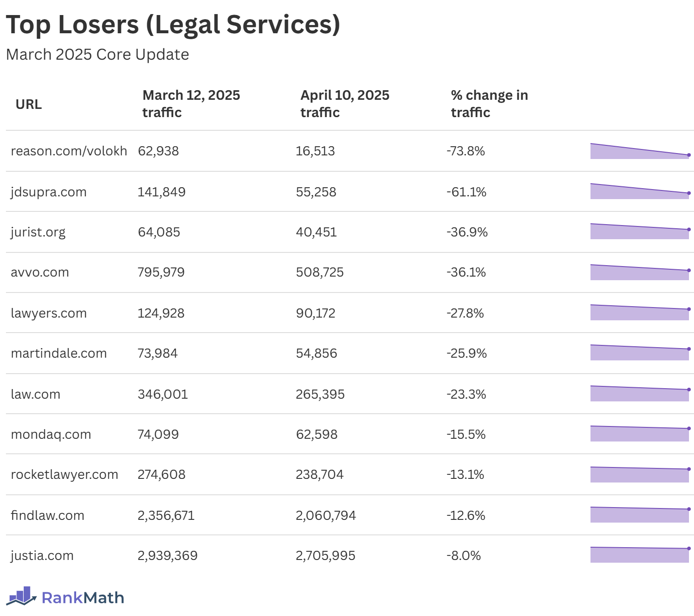Click the jurist.org URL cell
The width and height of the screenshot is (694, 616).
(38, 232)
